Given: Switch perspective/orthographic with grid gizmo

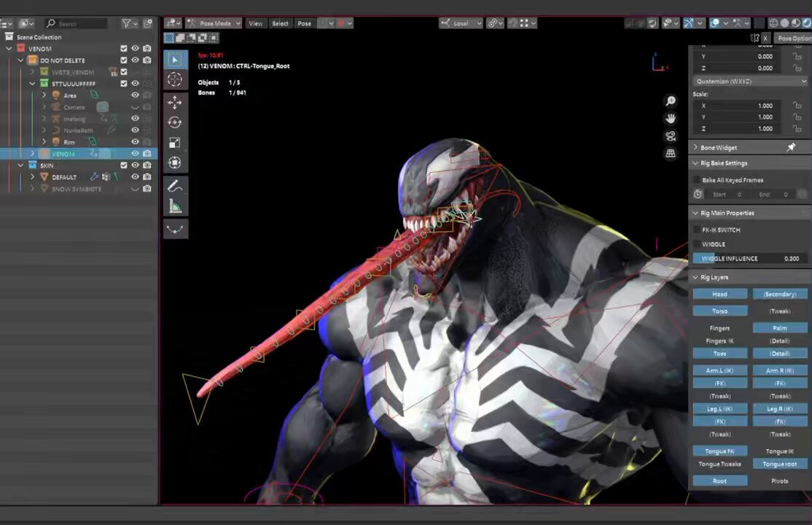Looking at the screenshot, I should 671,154.
